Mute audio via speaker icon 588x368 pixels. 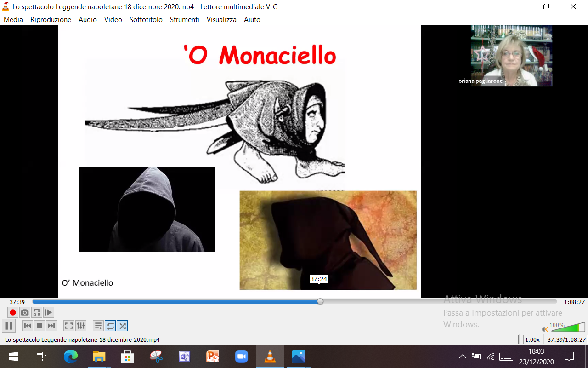point(545,329)
